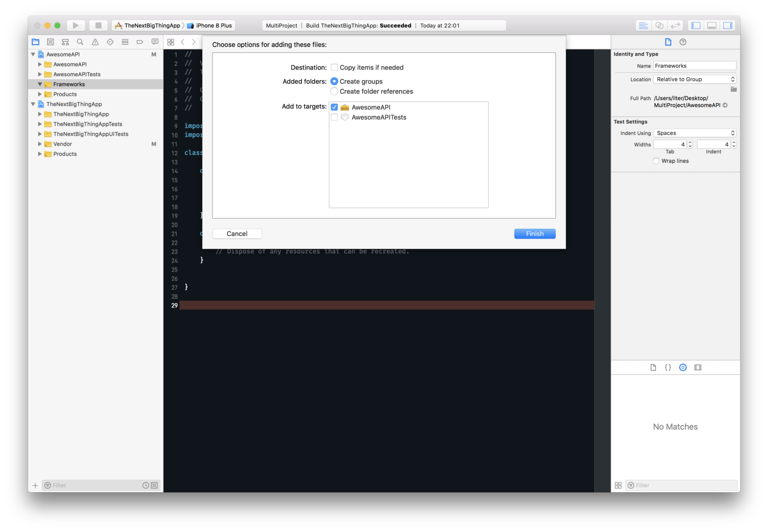Image resolution: width=768 pixels, height=532 pixels.
Task: Enable Wrap lines checkbox
Action: pos(656,161)
